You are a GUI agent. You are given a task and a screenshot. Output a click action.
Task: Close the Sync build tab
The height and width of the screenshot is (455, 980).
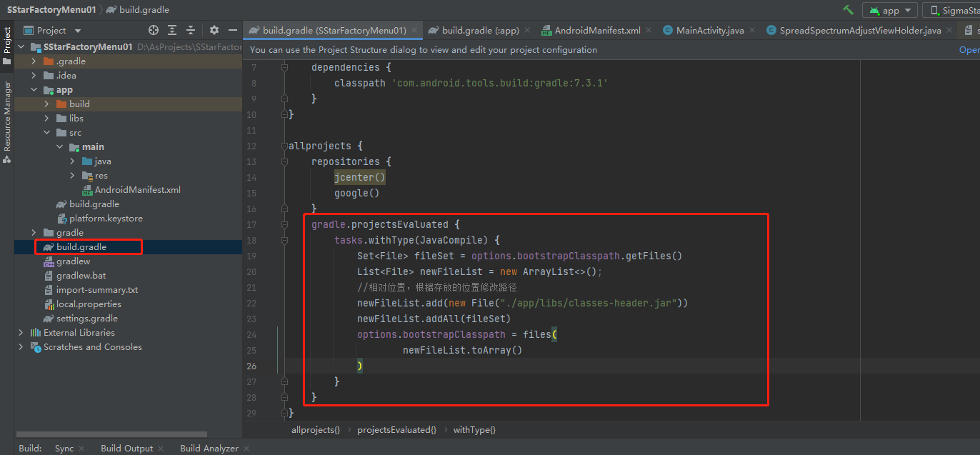pyautogui.click(x=81, y=449)
